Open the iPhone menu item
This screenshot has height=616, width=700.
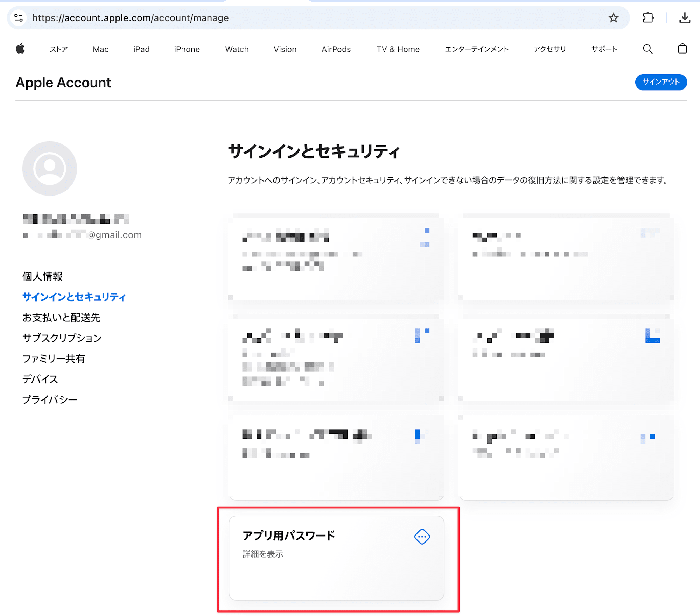pos(187,49)
